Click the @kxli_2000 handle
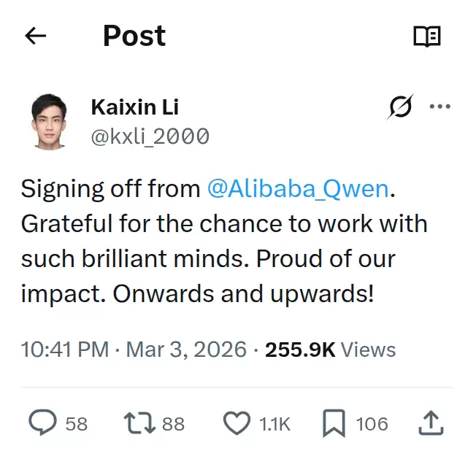Viewport: 476px width, 459px height. pyautogui.click(x=150, y=136)
